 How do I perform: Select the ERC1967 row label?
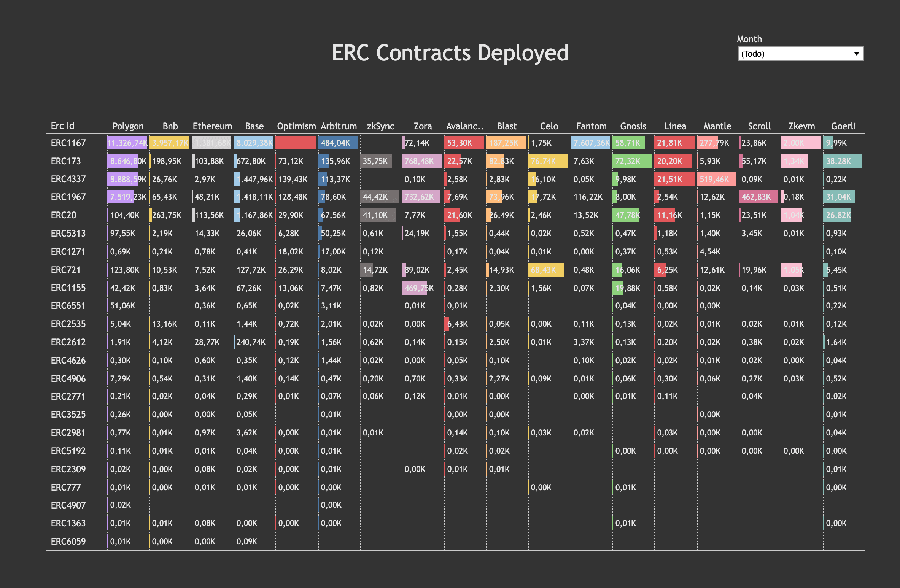68,197
